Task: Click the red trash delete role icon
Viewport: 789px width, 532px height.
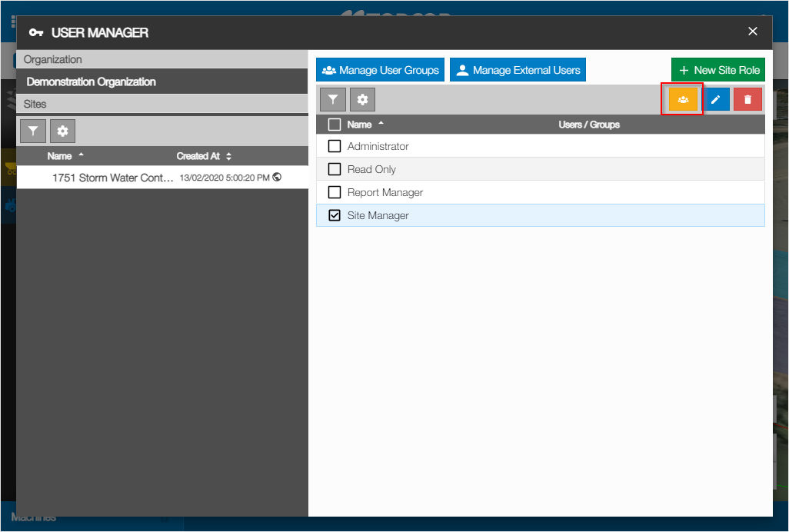Action: point(747,99)
